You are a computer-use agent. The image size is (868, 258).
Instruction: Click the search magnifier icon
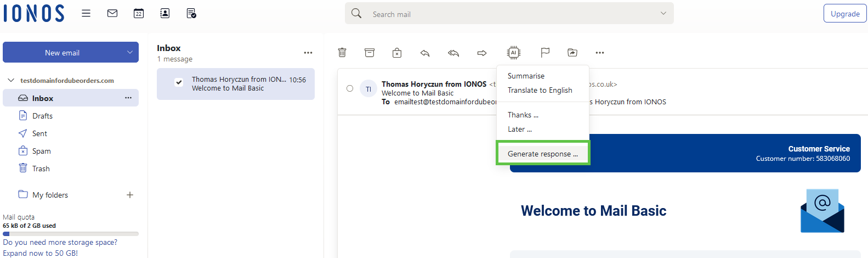point(356,13)
